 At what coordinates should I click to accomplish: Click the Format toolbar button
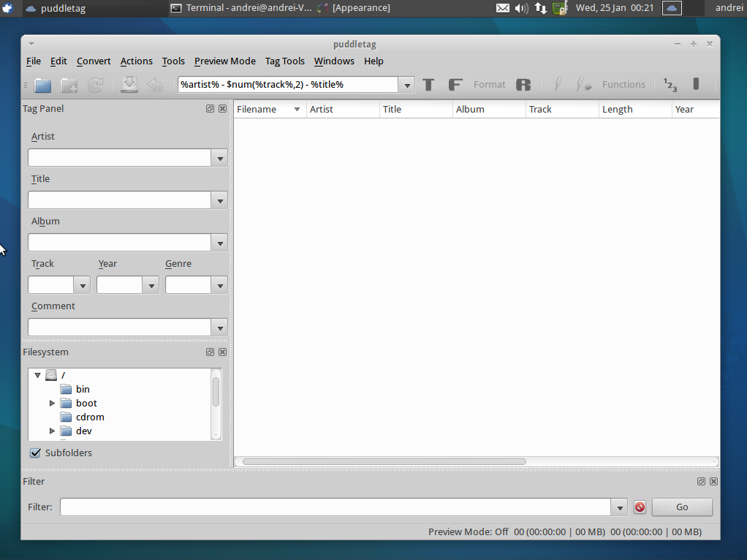click(x=489, y=85)
